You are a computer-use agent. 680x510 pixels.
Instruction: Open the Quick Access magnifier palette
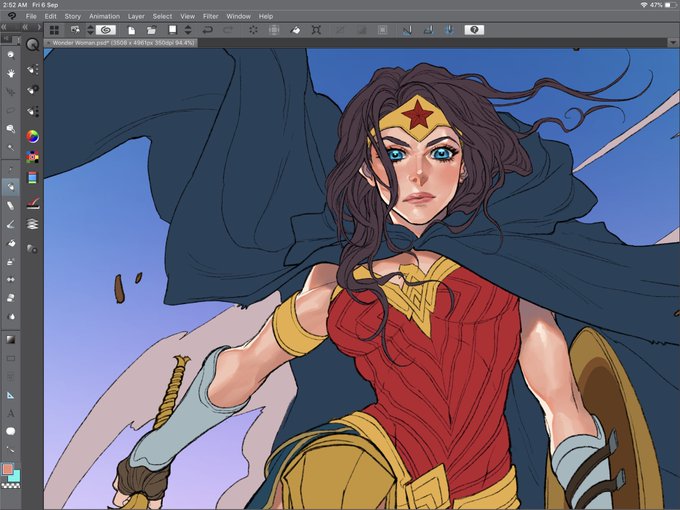(x=33, y=45)
